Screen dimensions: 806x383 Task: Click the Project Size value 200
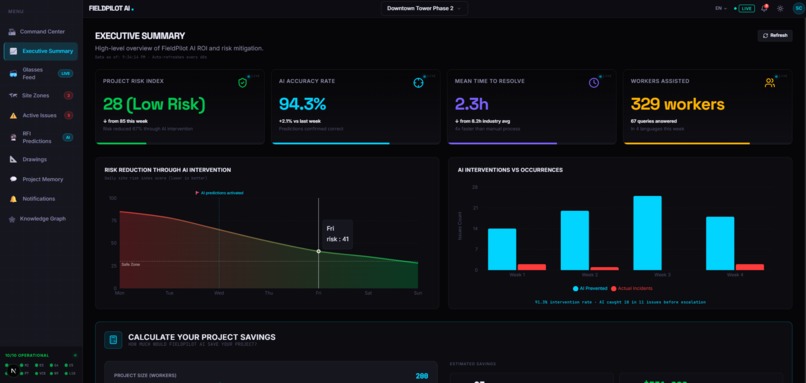(x=422, y=376)
